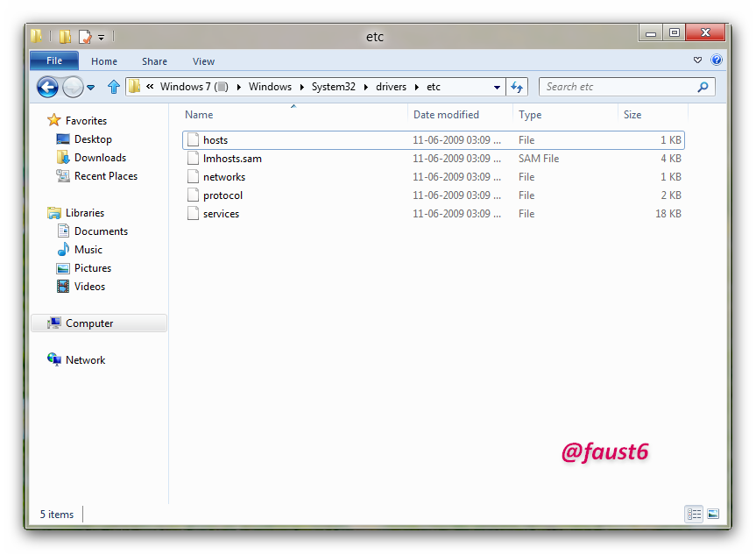Click the 18 KB size cell
This screenshot has width=756, height=554.
click(x=668, y=214)
